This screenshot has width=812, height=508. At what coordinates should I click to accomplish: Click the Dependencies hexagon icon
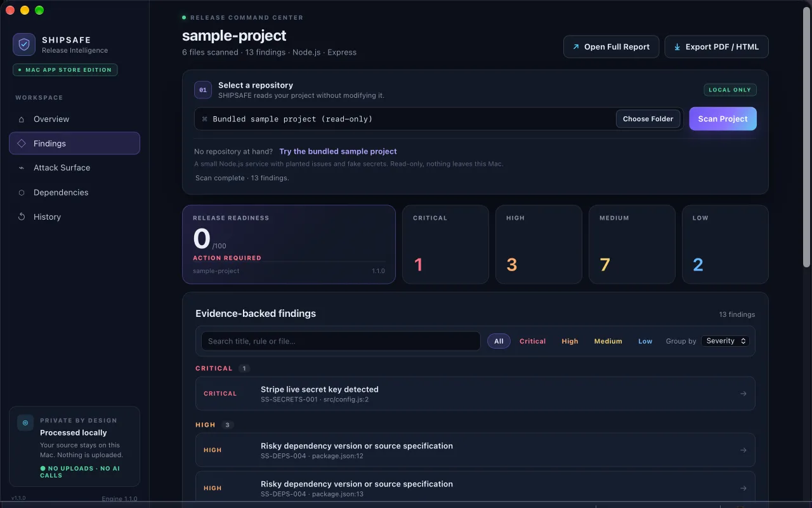pyautogui.click(x=22, y=192)
